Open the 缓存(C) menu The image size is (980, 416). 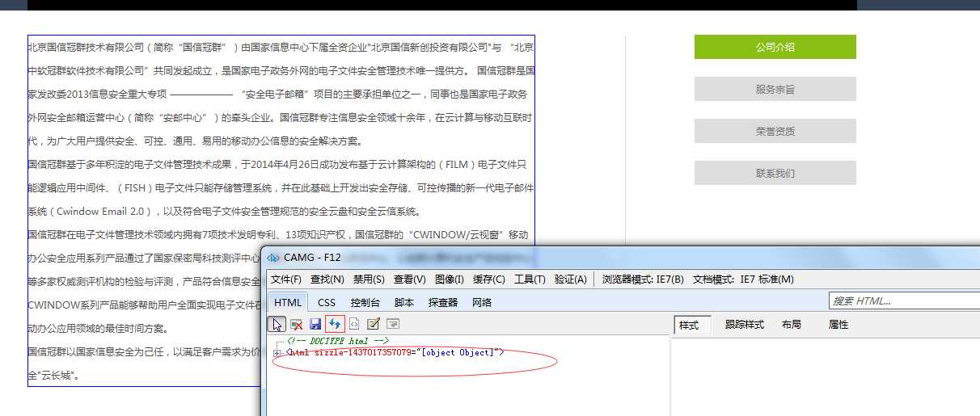click(x=488, y=279)
